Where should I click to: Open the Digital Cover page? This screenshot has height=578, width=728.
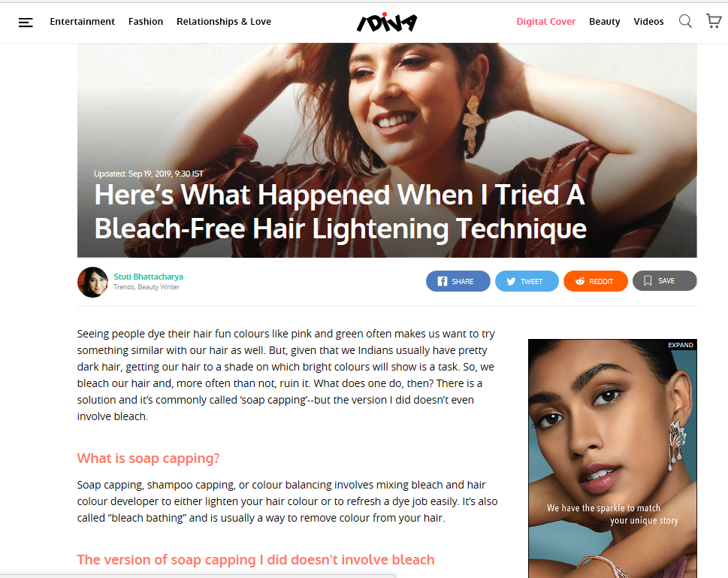tap(545, 21)
